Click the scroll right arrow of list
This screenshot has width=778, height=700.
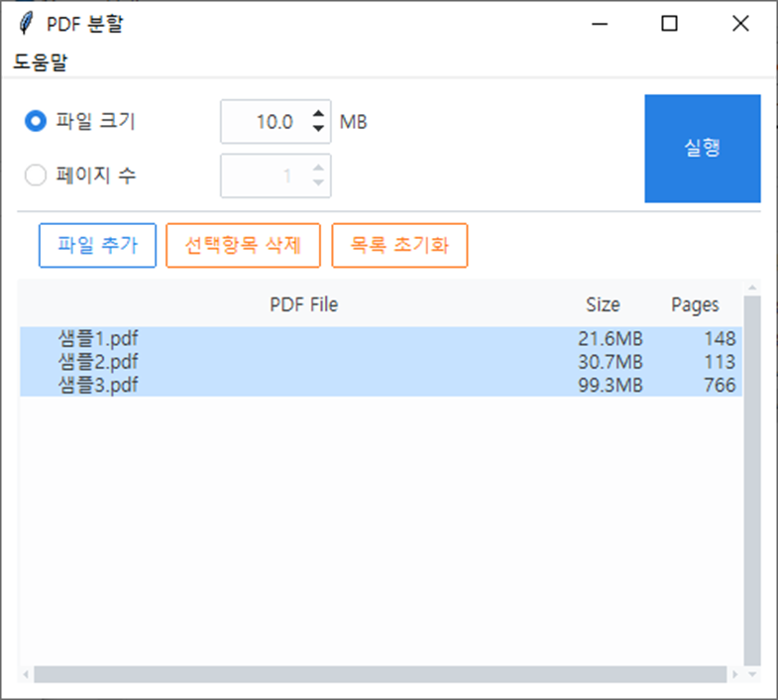[735, 674]
